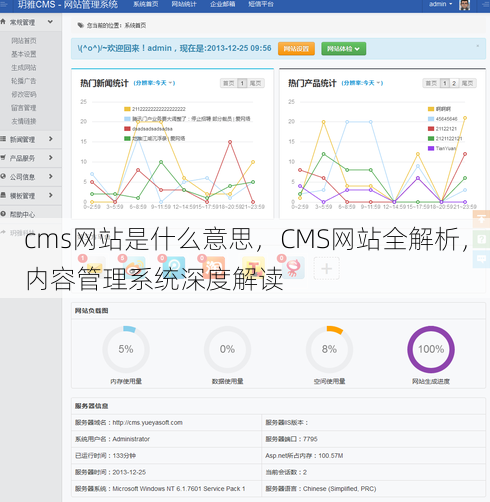Click the 100% 网站生成进度 gauge

click(431, 349)
